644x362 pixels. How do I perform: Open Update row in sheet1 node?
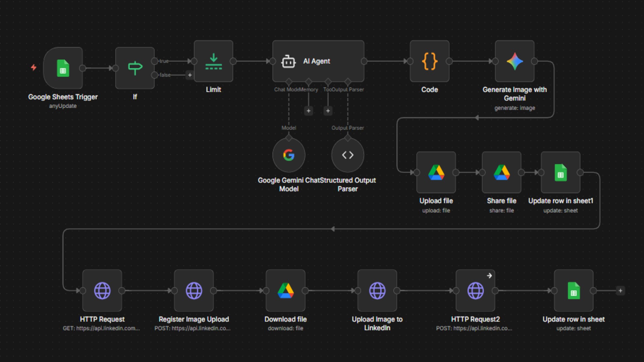click(560, 172)
